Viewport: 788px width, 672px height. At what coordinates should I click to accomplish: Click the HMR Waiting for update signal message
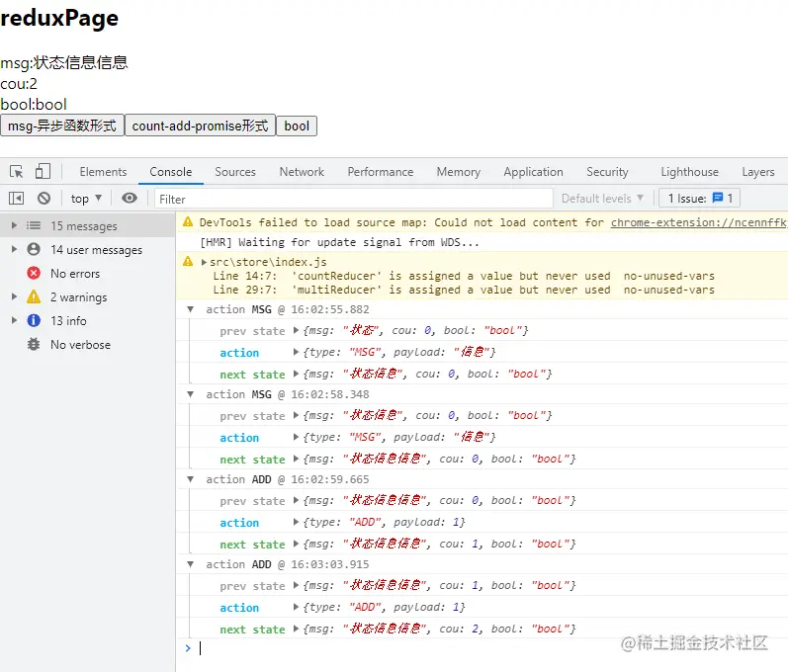(x=339, y=242)
